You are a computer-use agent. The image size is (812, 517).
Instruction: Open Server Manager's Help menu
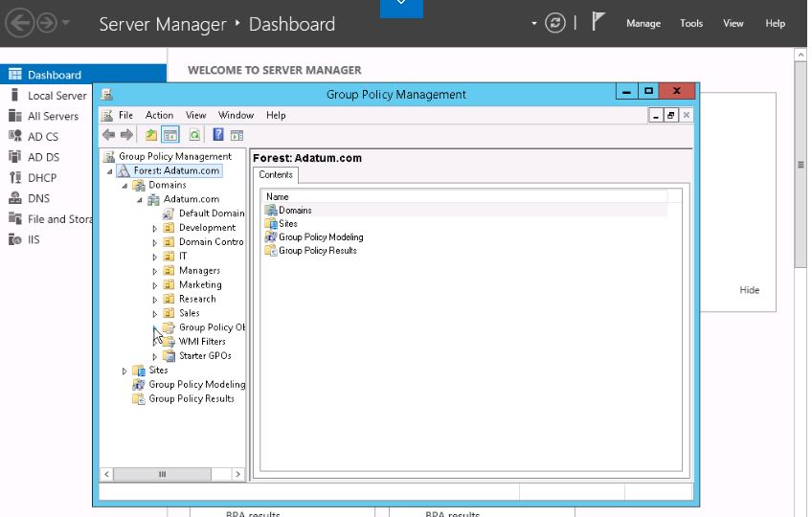click(x=776, y=23)
